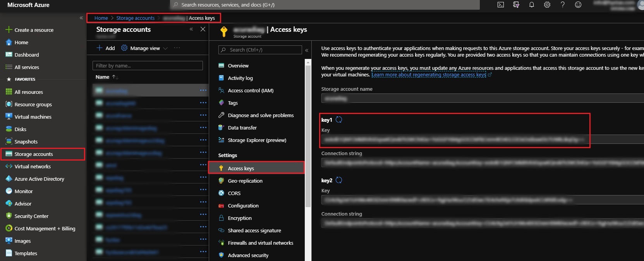Click the key1 Key value field
This screenshot has width=644, height=261.
click(x=483, y=139)
